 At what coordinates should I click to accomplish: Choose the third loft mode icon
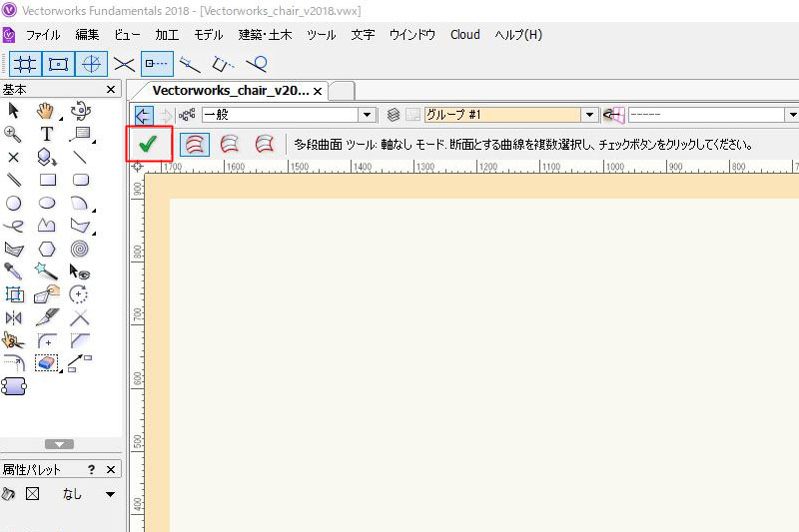264,145
